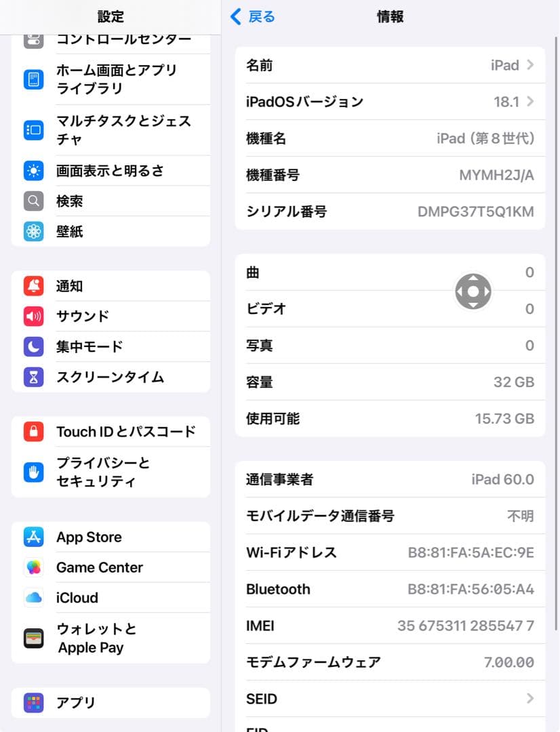560x732 pixels.
Task: Tap carrier value iPad 60.0
Action: tap(502, 479)
